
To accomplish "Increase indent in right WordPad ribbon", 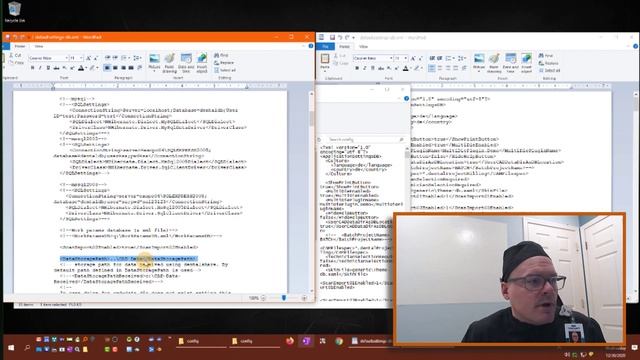I will pos(440,58).
